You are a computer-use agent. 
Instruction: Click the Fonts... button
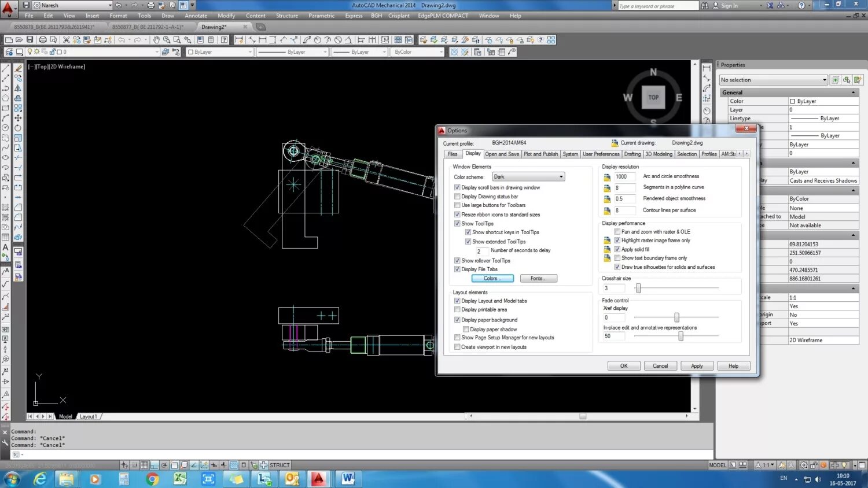tap(538, 279)
